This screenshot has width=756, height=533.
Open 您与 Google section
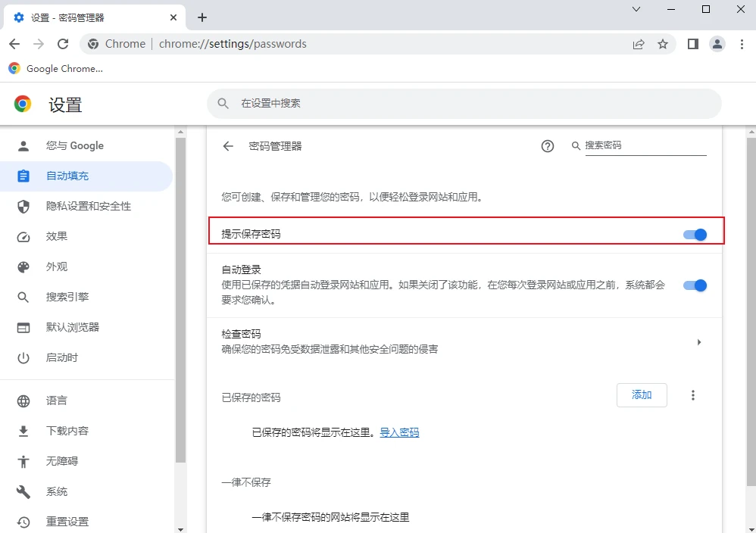pos(86,145)
